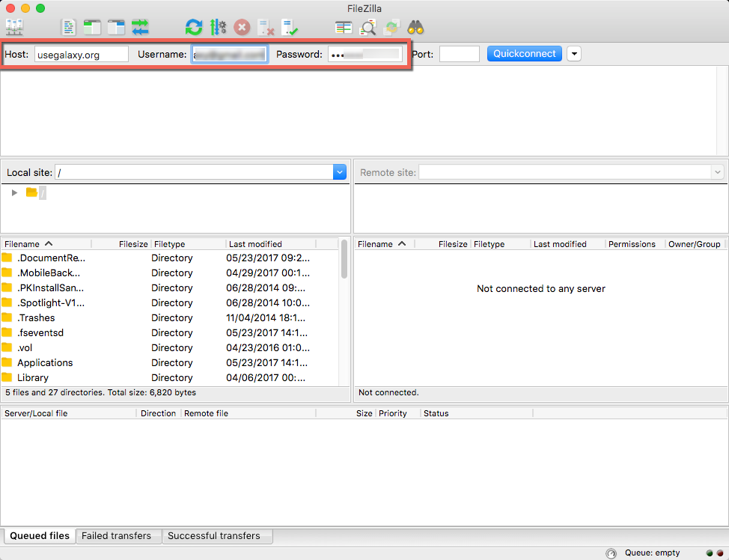729x560 pixels.
Task: Click the remote Filesize column header
Action: tap(442, 244)
